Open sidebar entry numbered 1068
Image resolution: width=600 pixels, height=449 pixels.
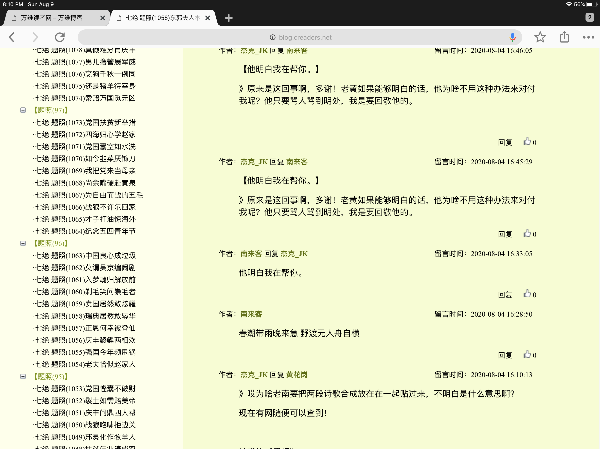coord(85,183)
